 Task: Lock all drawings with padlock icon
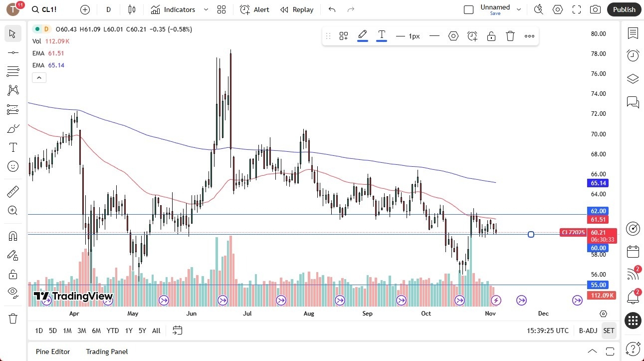pos(13,274)
